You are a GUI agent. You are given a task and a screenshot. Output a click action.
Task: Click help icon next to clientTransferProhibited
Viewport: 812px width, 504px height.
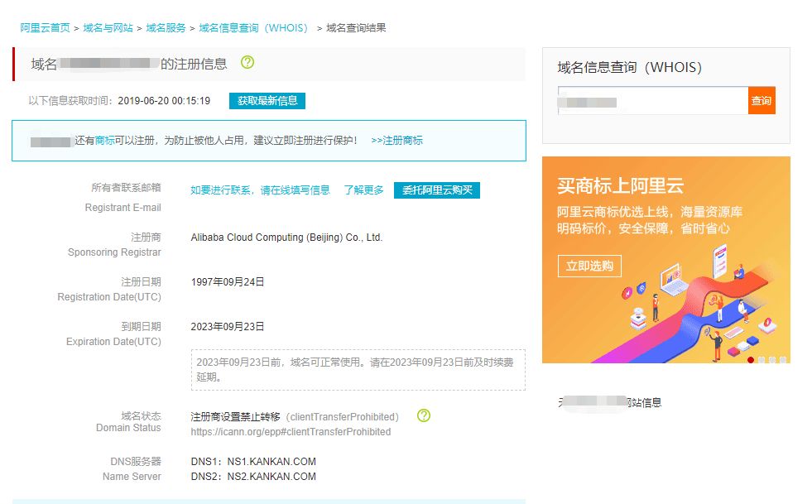[424, 415]
